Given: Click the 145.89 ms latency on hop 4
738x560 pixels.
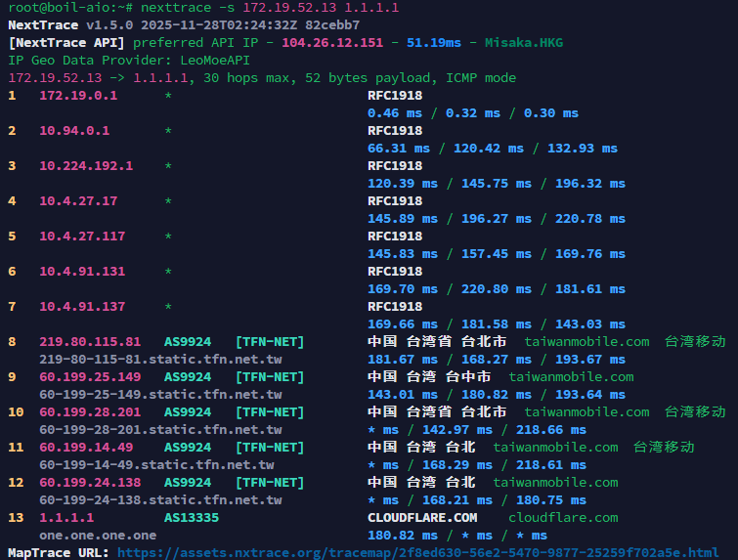Looking at the screenshot, I should click(x=403, y=219).
